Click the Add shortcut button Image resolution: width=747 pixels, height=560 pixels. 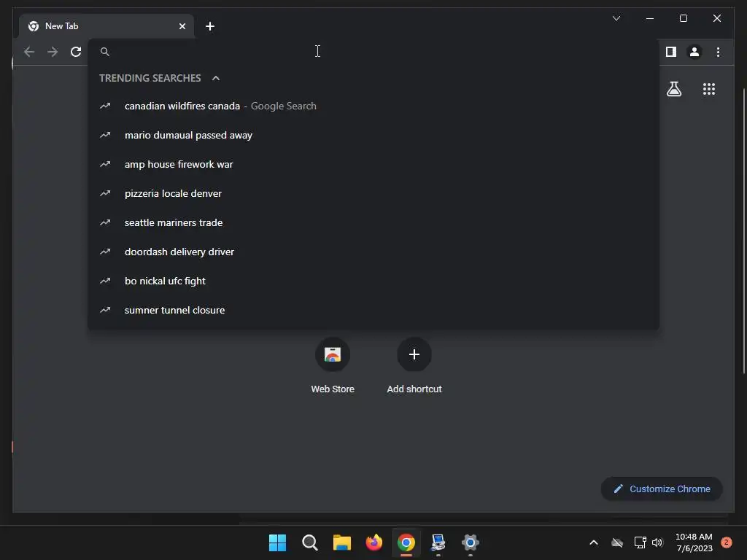[414, 366]
